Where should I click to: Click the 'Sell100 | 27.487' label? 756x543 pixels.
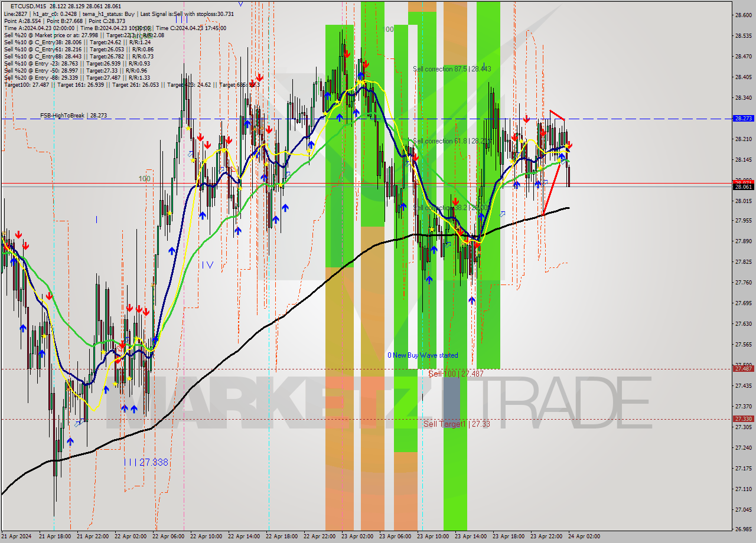456,374
